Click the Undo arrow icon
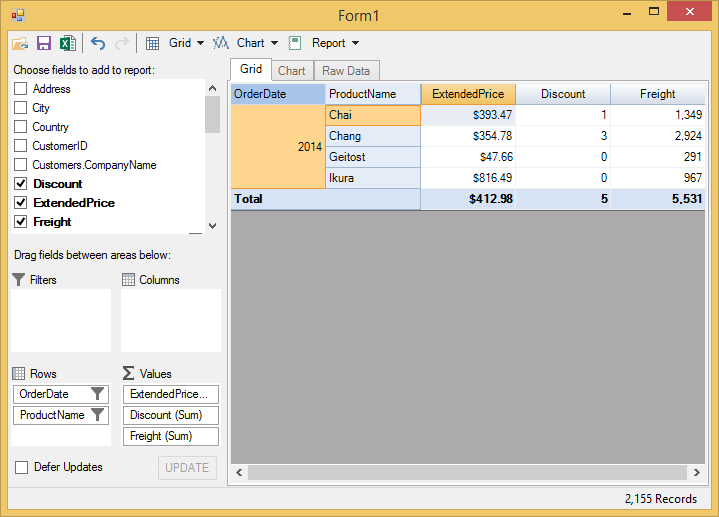 pyautogui.click(x=97, y=43)
